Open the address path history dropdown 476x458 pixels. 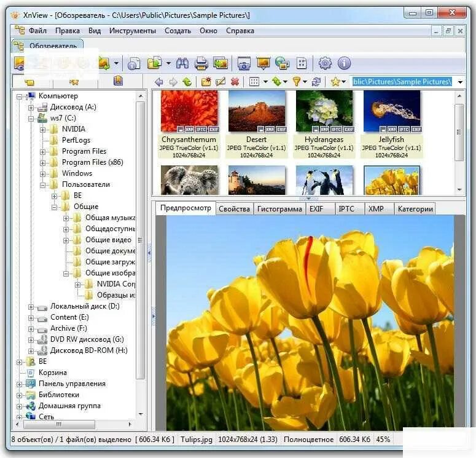click(460, 82)
